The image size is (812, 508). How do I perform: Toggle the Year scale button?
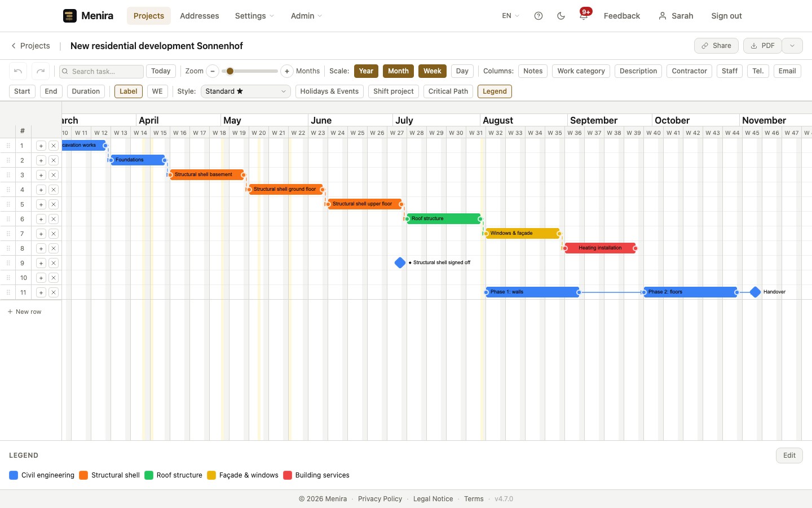366,71
